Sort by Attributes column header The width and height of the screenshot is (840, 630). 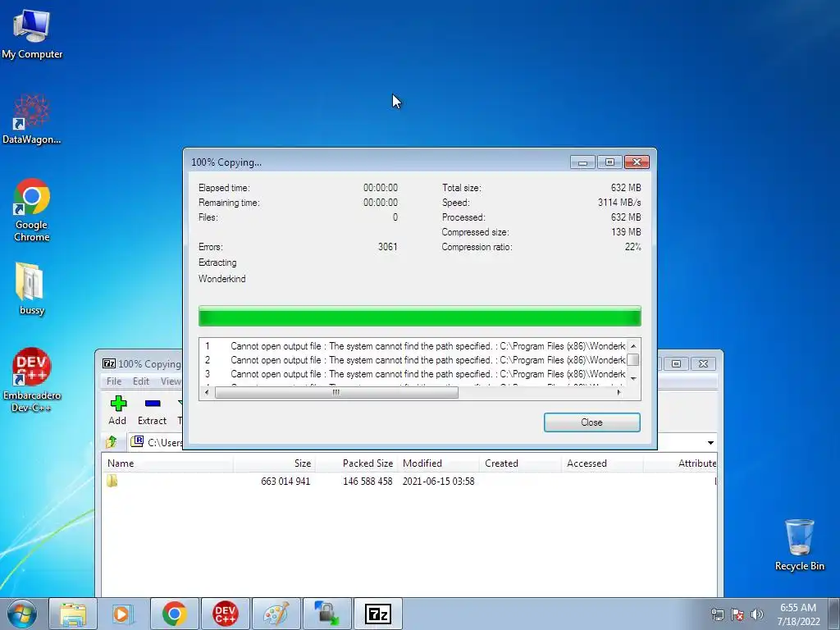click(x=680, y=463)
